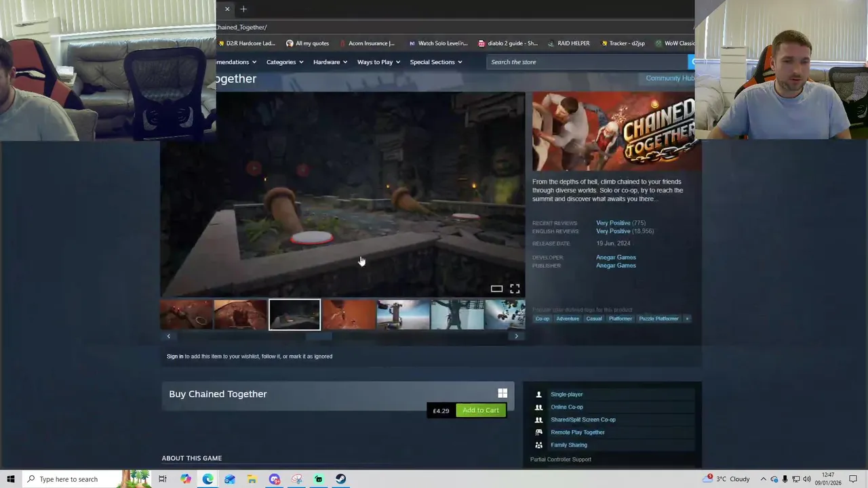Open the volume control in system tray
This screenshot has width=868, height=488.
807,479
